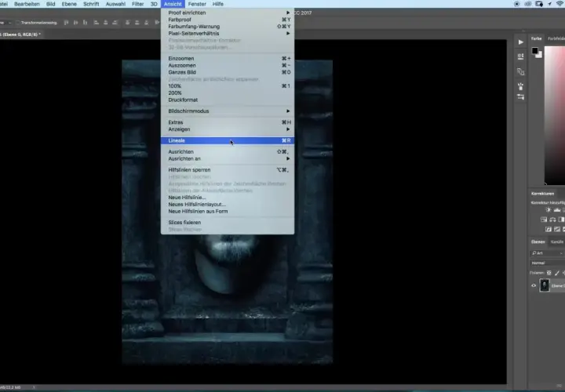Open the brush presets panel icon in side strip
The image size is (565, 392).
(521, 86)
